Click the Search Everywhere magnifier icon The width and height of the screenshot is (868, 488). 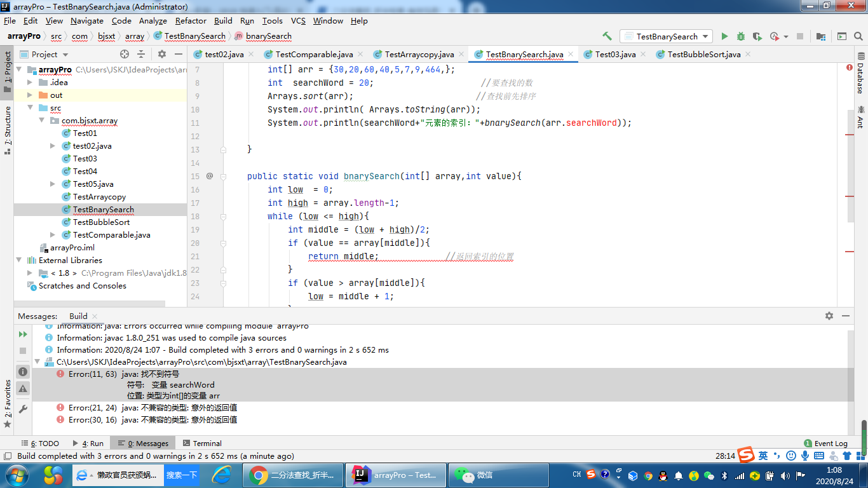coord(859,36)
